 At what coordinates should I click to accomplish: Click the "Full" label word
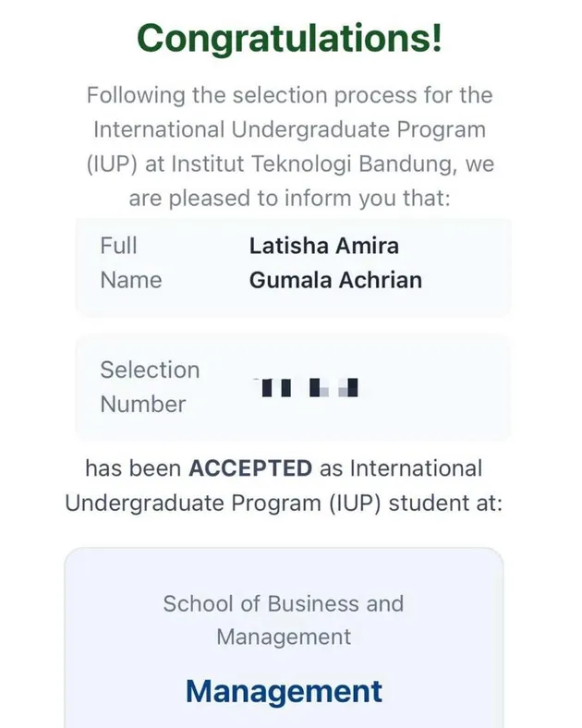click(119, 246)
